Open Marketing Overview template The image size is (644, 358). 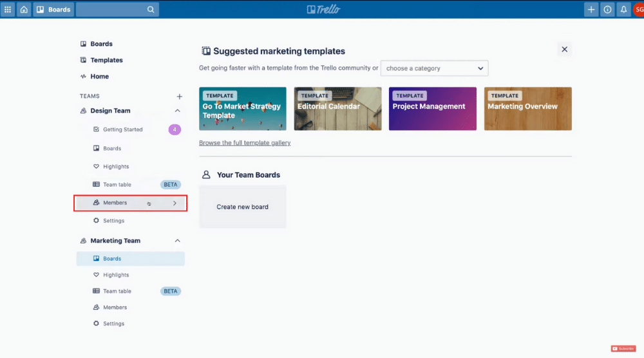coord(528,109)
